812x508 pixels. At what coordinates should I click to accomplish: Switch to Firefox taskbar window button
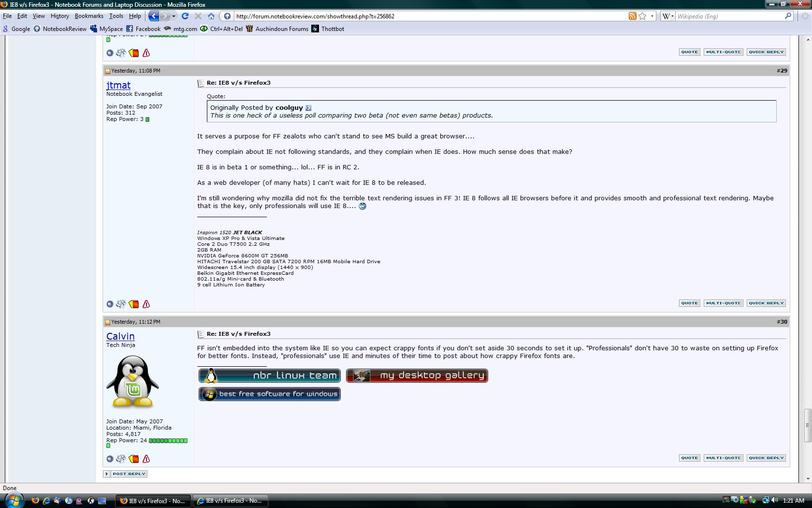click(x=153, y=501)
